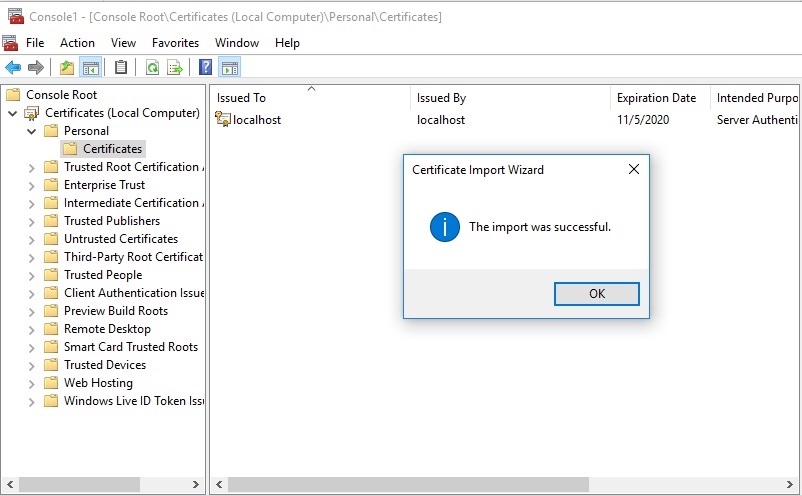
Task: Click the Server Authenti purpose cell
Action: coord(757,120)
